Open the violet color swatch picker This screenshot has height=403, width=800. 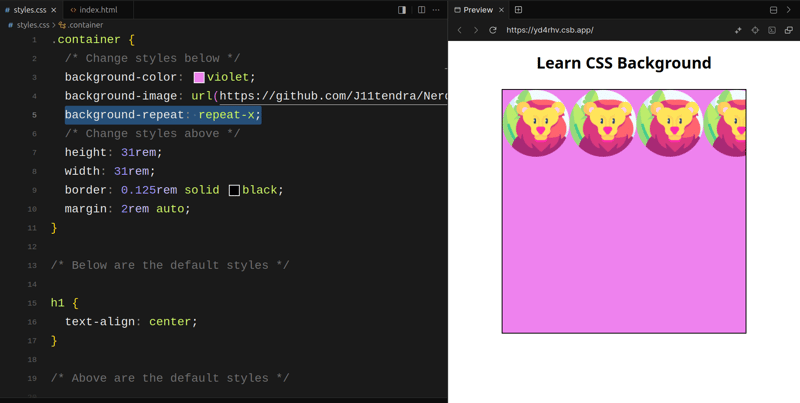tap(199, 77)
